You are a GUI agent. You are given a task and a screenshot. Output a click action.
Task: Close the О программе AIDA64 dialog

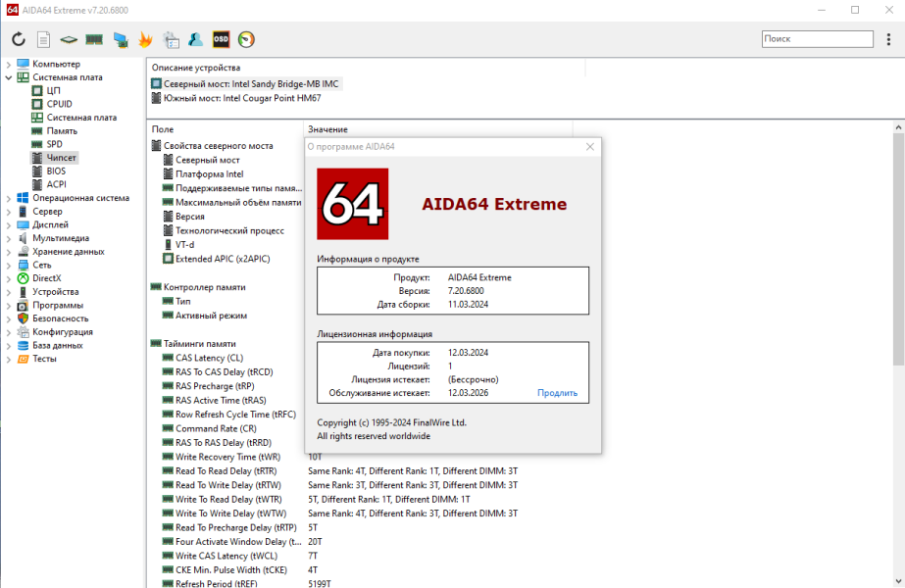(x=590, y=147)
